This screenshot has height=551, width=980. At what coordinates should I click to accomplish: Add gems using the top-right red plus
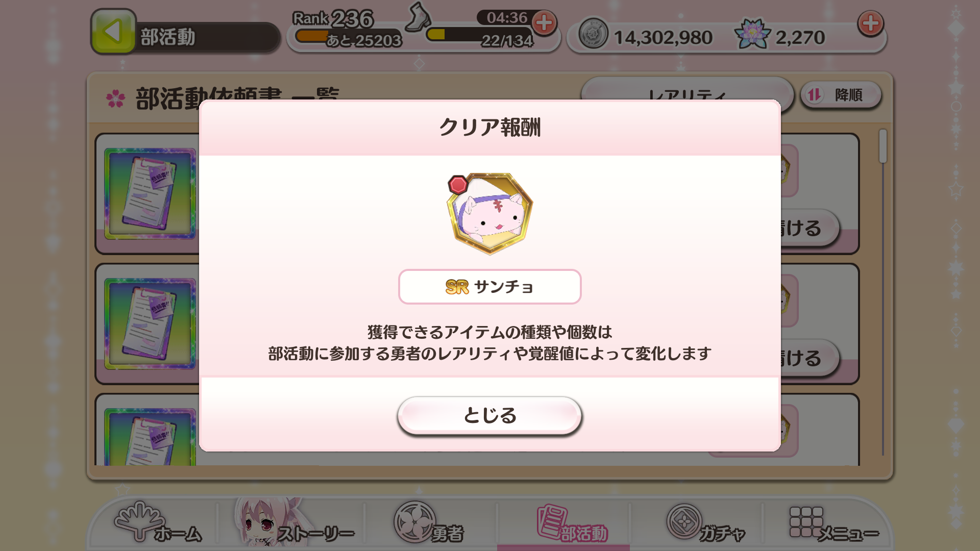(870, 23)
